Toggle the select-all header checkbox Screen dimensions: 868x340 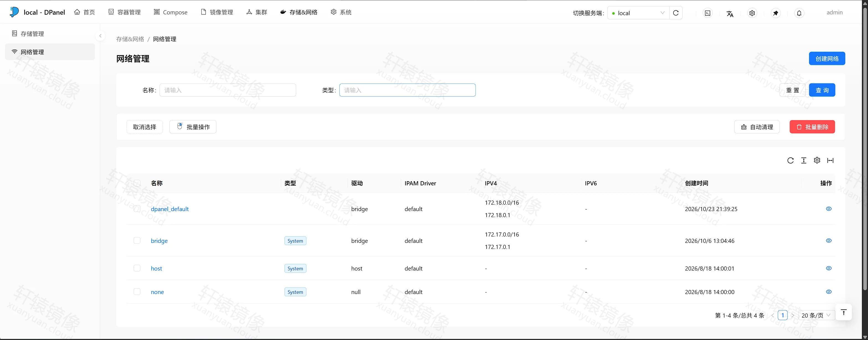(137, 183)
